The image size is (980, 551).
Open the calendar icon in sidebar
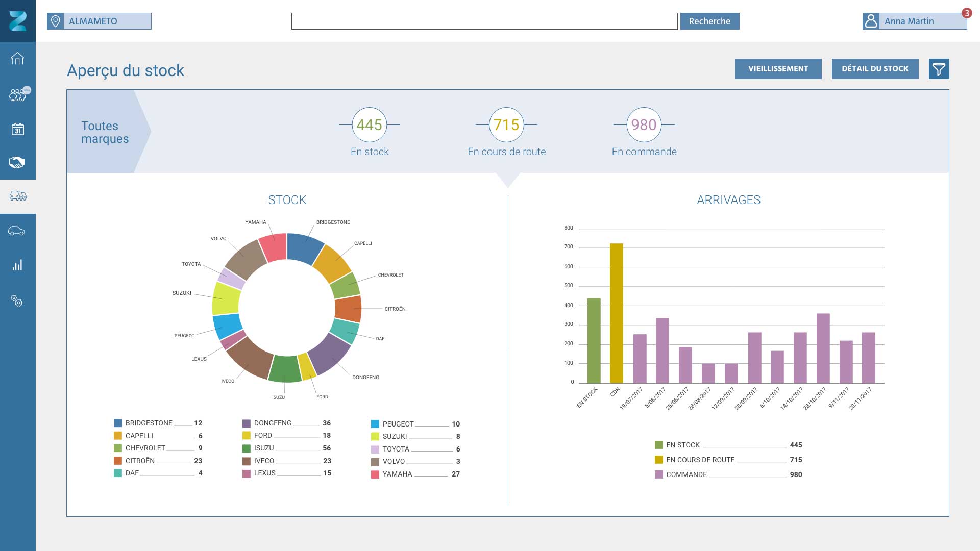tap(17, 129)
